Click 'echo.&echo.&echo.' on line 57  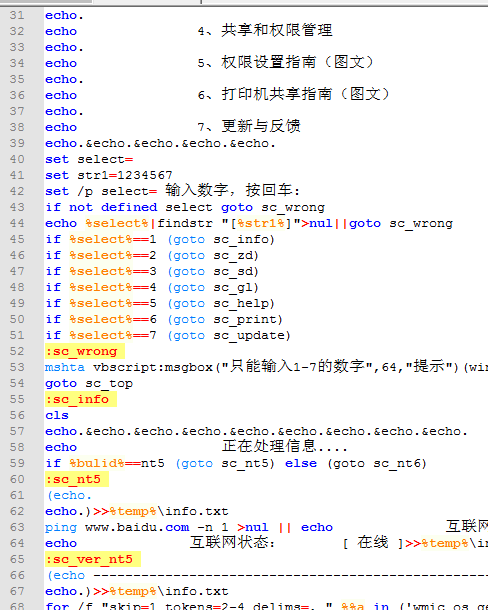click(x=256, y=431)
